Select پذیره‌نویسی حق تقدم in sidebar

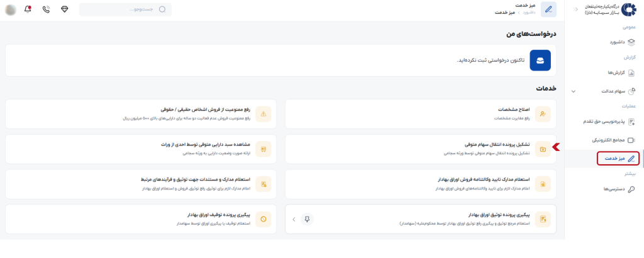click(605, 121)
